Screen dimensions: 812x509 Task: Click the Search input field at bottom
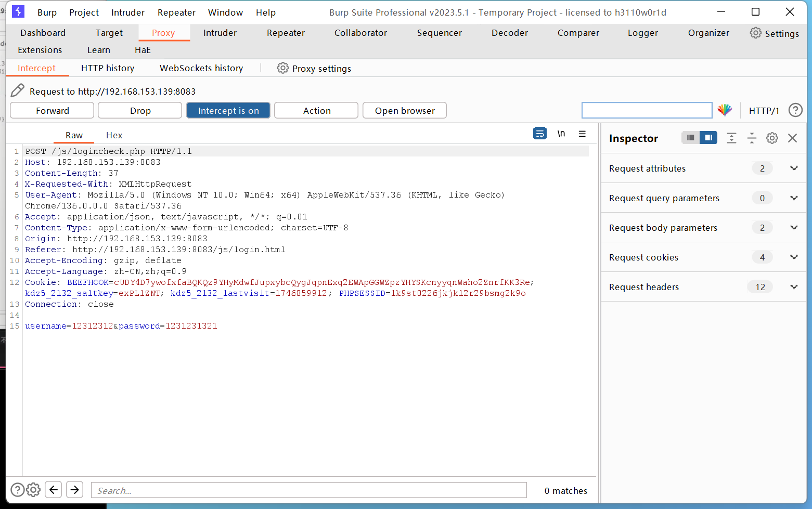pyautogui.click(x=309, y=490)
